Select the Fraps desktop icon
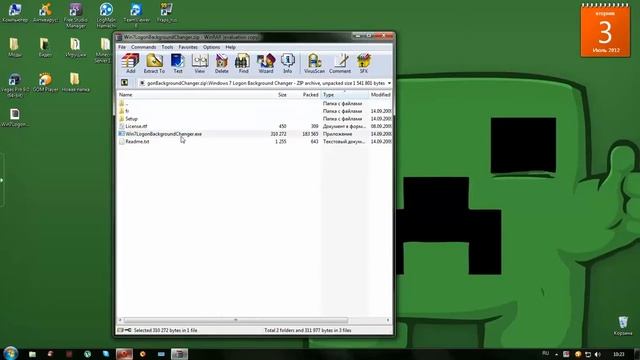640x360 pixels. [x=167, y=12]
